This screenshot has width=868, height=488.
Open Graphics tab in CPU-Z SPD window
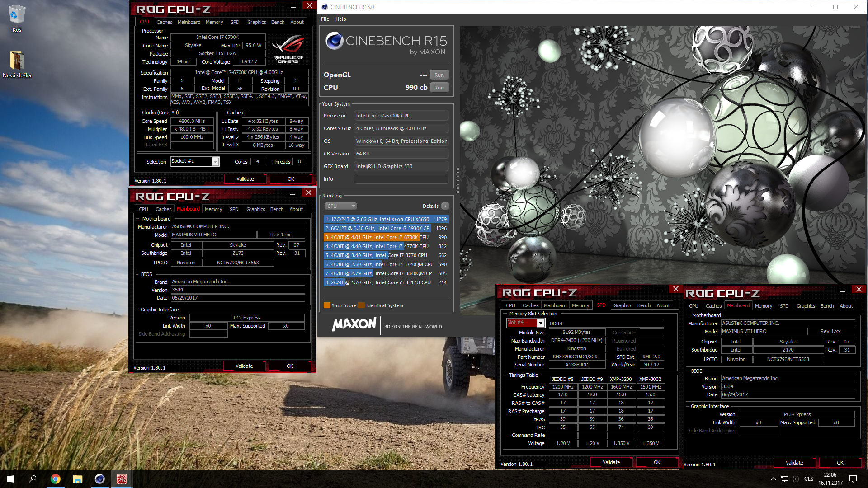click(x=623, y=306)
